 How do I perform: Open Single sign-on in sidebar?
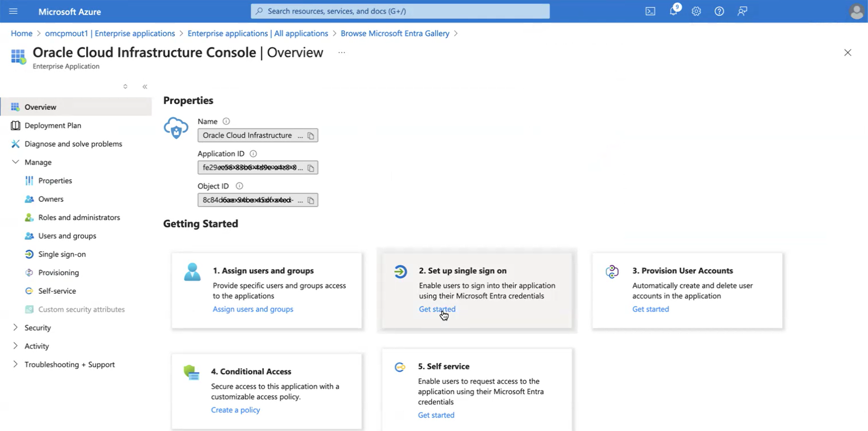coord(62,254)
